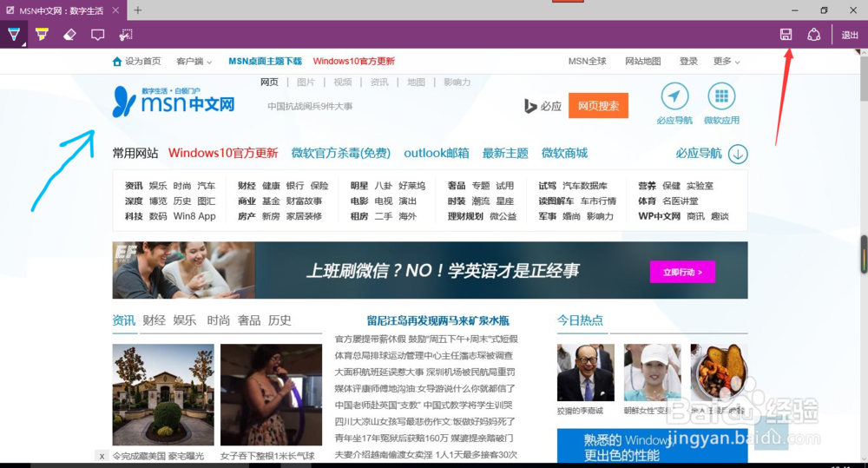Click 登录 to sign in
Image resolution: width=868 pixels, height=468 pixels.
pos(688,61)
